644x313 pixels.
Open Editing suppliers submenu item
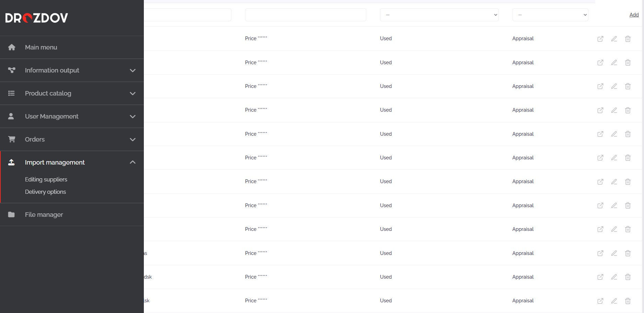(46, 179)
